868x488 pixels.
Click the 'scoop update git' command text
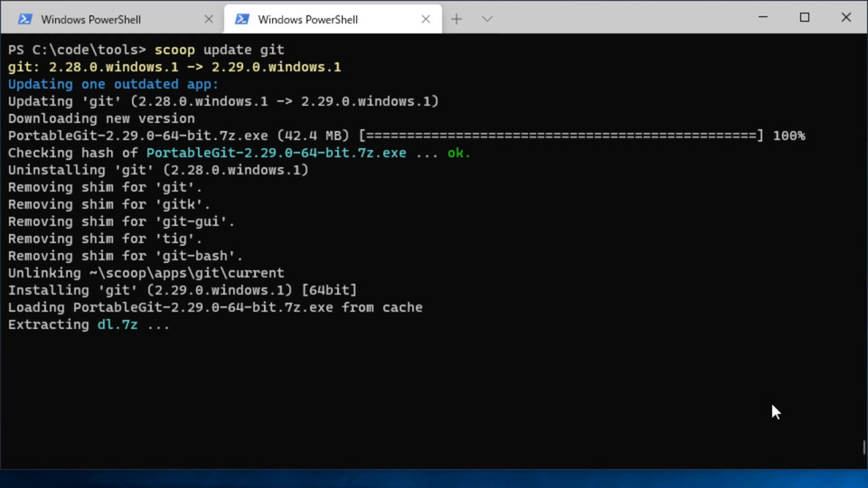click(219, 50)
